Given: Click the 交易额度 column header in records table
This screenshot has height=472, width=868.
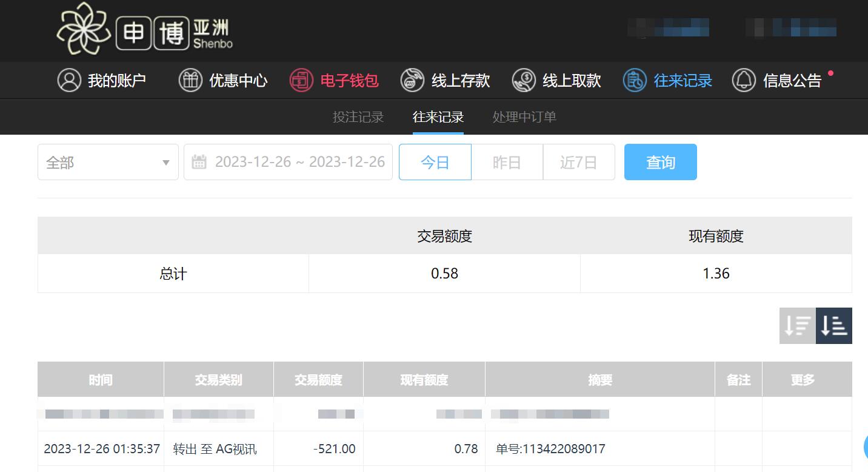Looking at the screenshot, I should point(318,380).
